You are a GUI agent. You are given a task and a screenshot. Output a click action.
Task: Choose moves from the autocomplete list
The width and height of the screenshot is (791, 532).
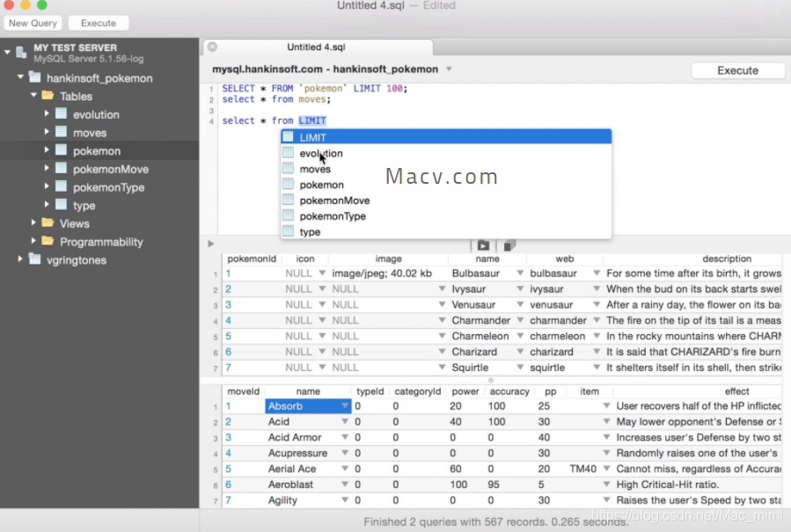[446, 169]
